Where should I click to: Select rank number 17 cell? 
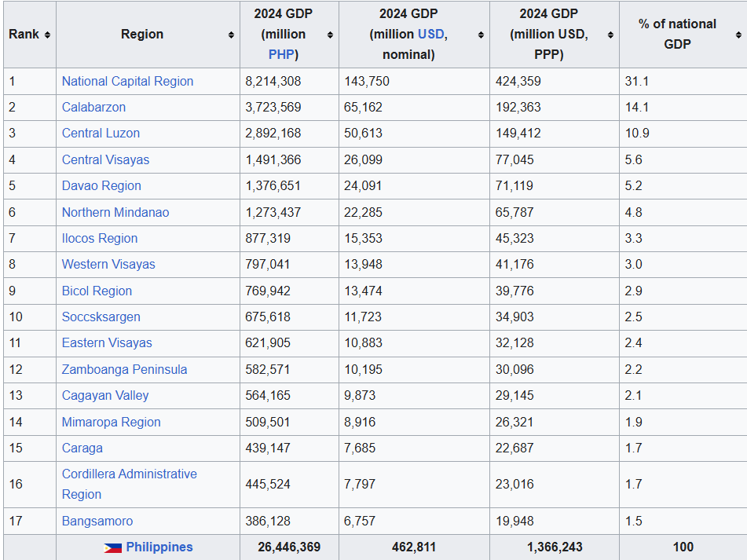tap(30, 521)
